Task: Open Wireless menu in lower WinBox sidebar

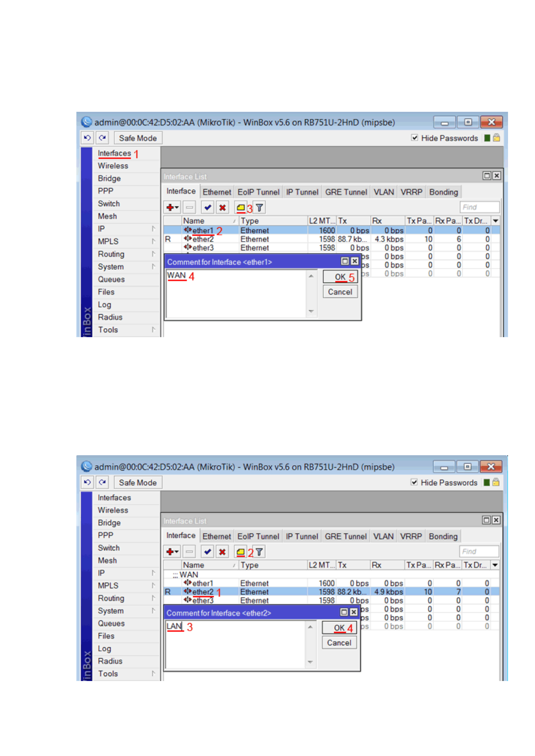Action: click(x=113, y=510)
